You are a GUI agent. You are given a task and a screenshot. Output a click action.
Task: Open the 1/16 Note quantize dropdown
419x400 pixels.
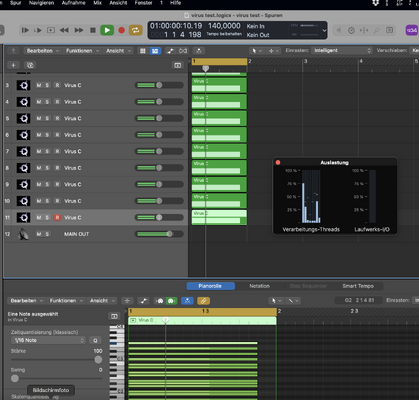(x=49, y=340)
